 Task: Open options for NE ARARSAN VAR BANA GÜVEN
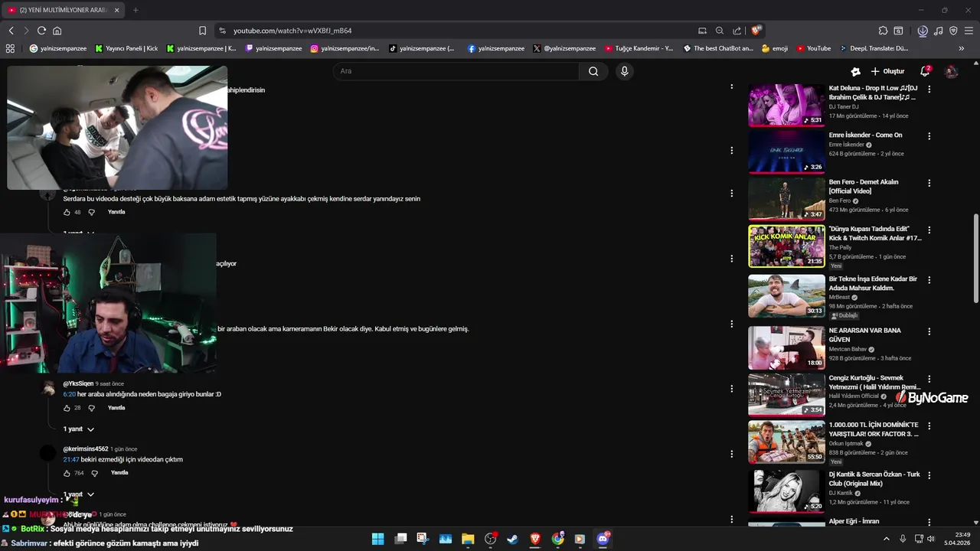click(929, 331)
